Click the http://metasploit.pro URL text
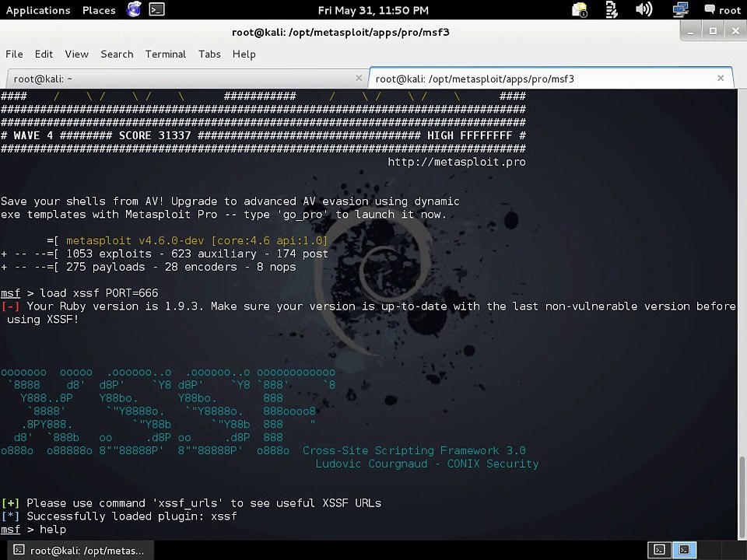Screen dimensions: 747x560 coord(457,162)
